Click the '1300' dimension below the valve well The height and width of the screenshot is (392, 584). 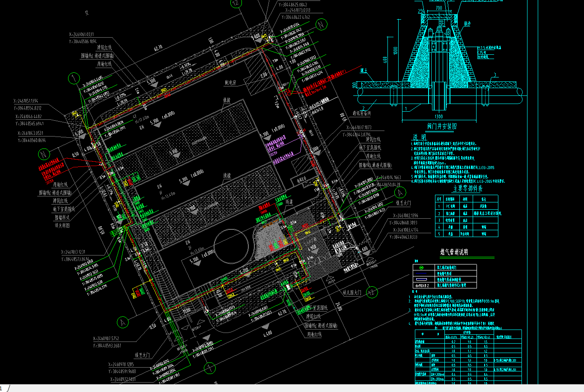click(x=439, y=116)
